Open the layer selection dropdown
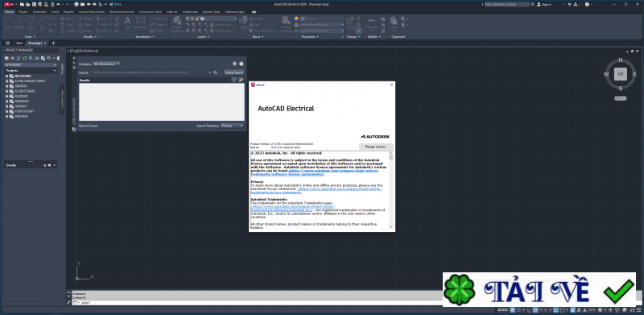 [x=212, y=19]
